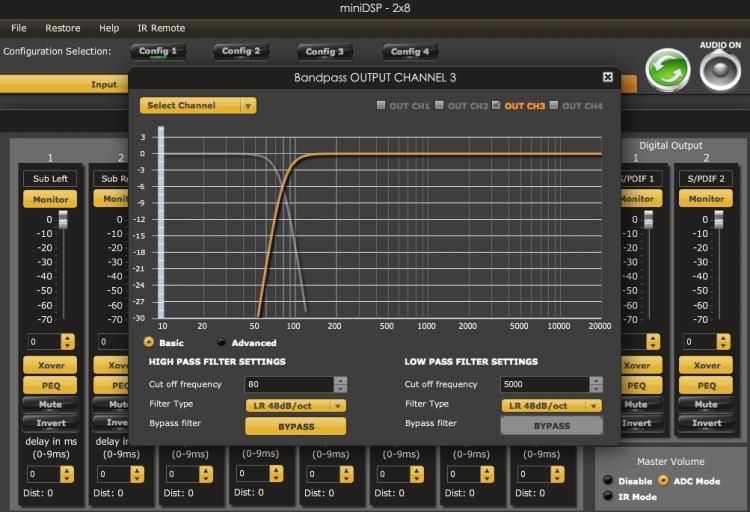Viewport: 750px width, 512px height.
Task: Open the Restore menu
Action: point(63,28)
